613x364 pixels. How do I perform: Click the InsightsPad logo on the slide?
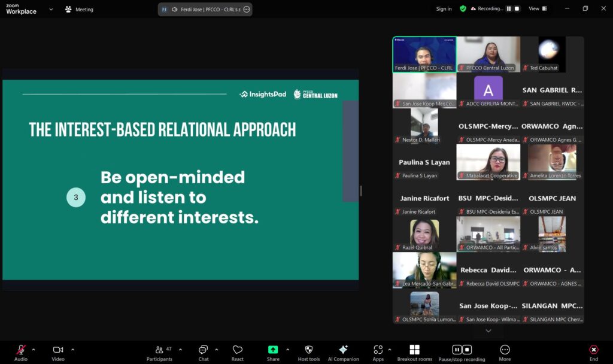263,94
